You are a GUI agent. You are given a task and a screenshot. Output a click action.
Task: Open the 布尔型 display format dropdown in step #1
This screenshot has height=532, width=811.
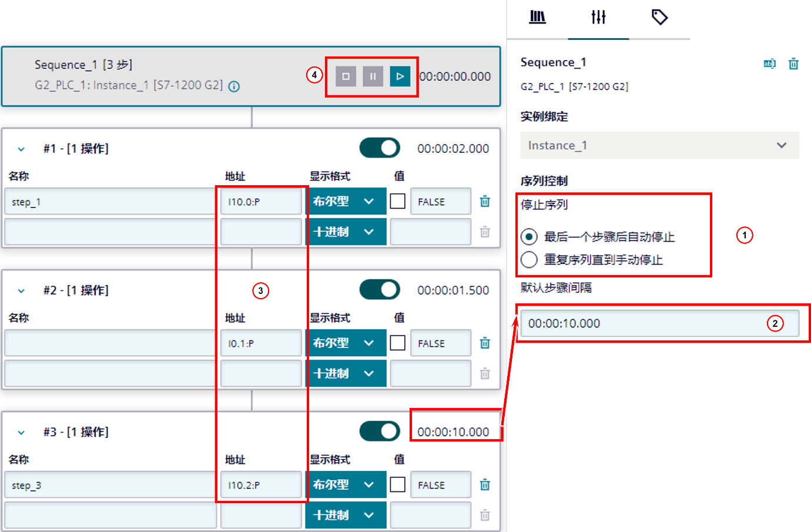(x=346, y=201)
